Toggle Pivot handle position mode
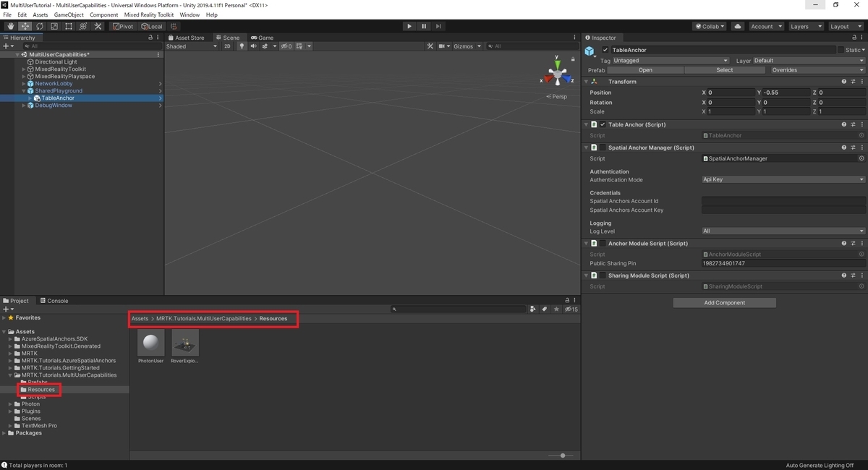 [x=123, y=26]
